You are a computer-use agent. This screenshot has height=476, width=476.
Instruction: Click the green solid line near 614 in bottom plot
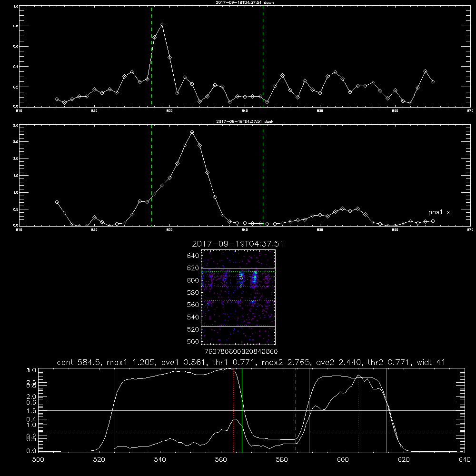coord(386,410)
